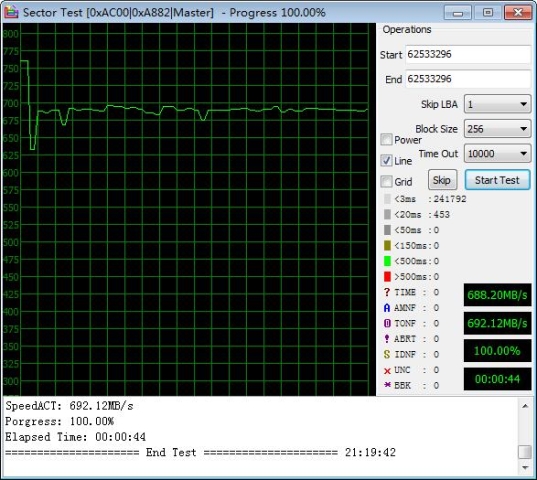The image size is (537, 480).
Task: Click the log scrollbar thumb
Action: click(525, 452)
